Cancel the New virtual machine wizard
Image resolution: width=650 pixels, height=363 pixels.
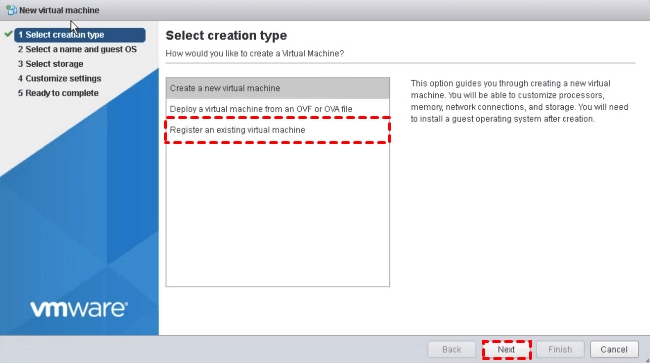pos(614,349)
